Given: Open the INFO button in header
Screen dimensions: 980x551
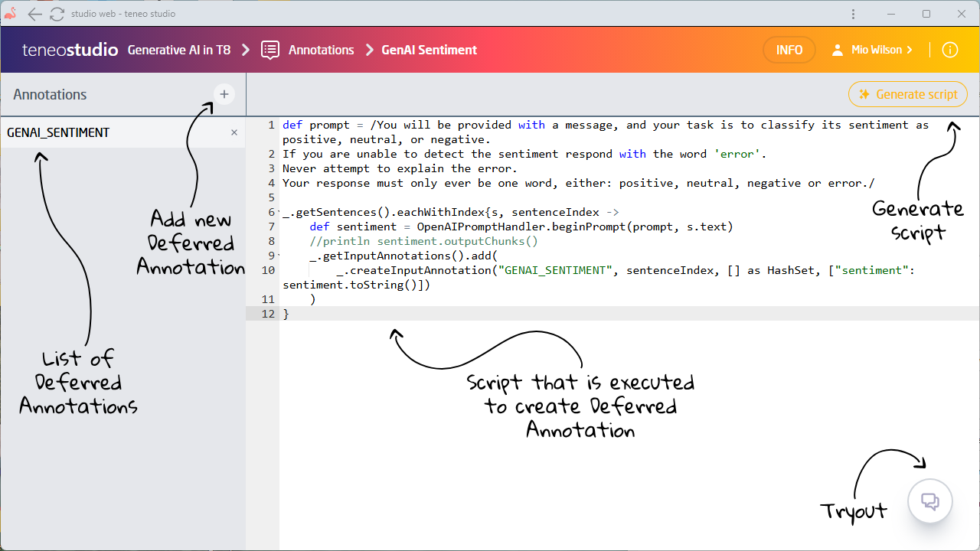Looking at the screenshot, I should click(x=789, y=50).
